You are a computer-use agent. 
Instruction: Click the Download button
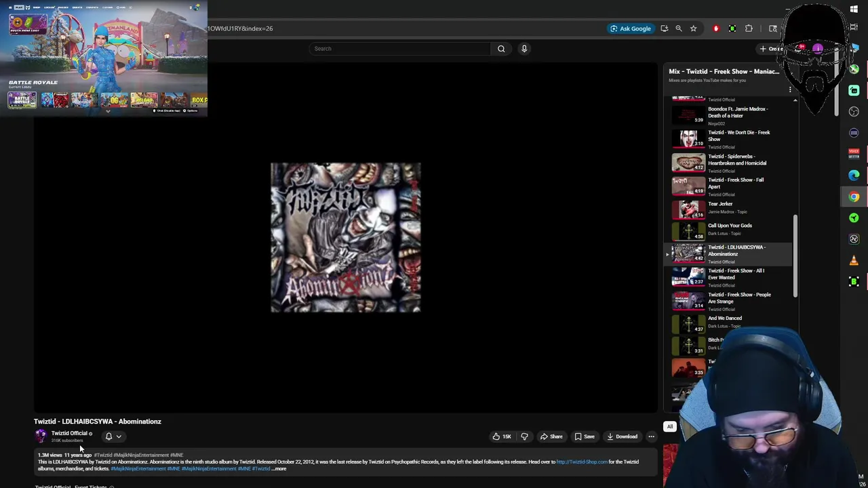pyautogui.click(x=622, y=436)
